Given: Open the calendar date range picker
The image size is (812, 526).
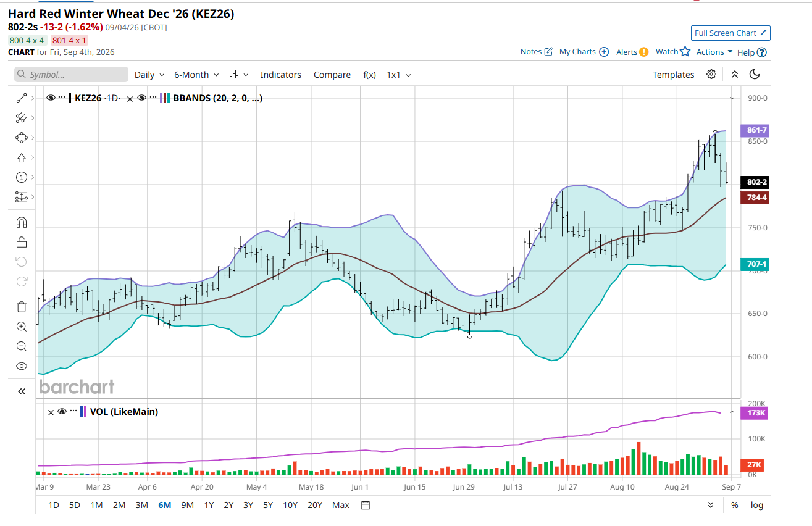Looking at the screenshot, I should click(365, 505).
